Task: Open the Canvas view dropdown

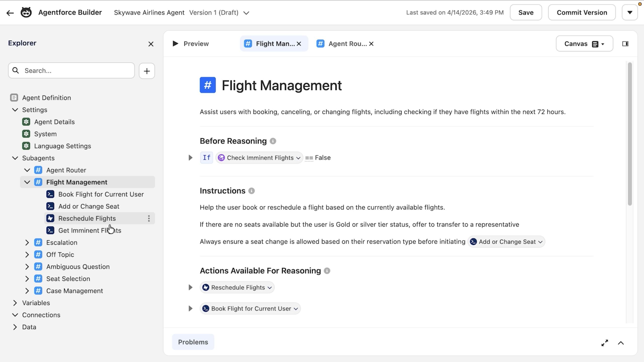Action: click(584, 44)
